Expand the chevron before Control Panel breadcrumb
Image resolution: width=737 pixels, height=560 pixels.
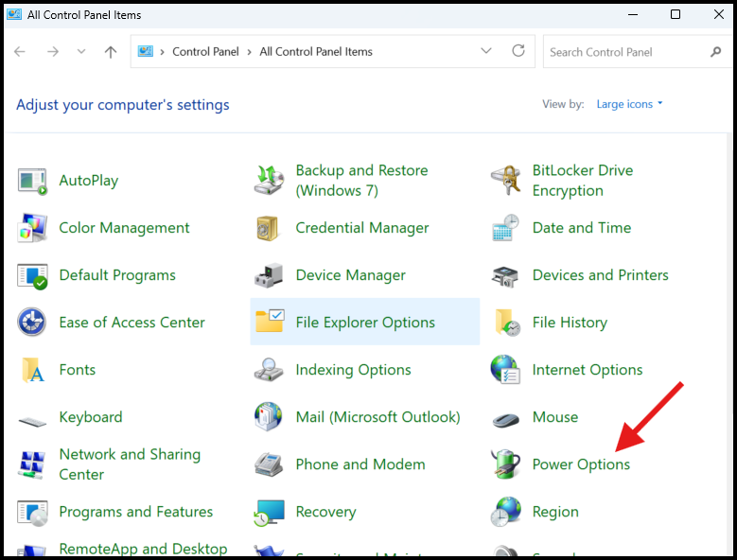[x=162, y=52]
